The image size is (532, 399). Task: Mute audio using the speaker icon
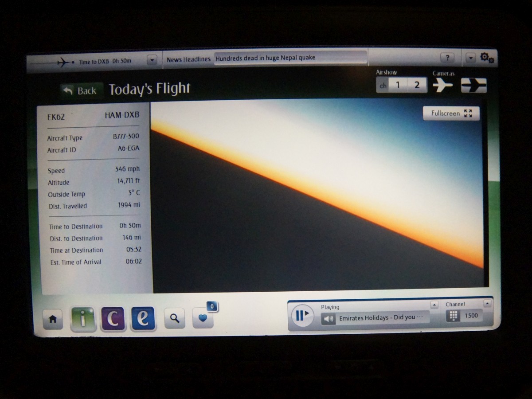click(x=328, y=318)
